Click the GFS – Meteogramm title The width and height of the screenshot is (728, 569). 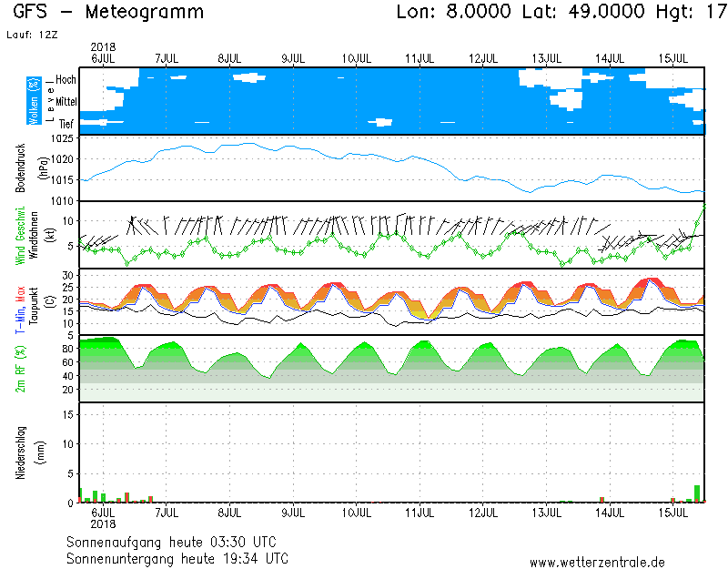(109, 13)
